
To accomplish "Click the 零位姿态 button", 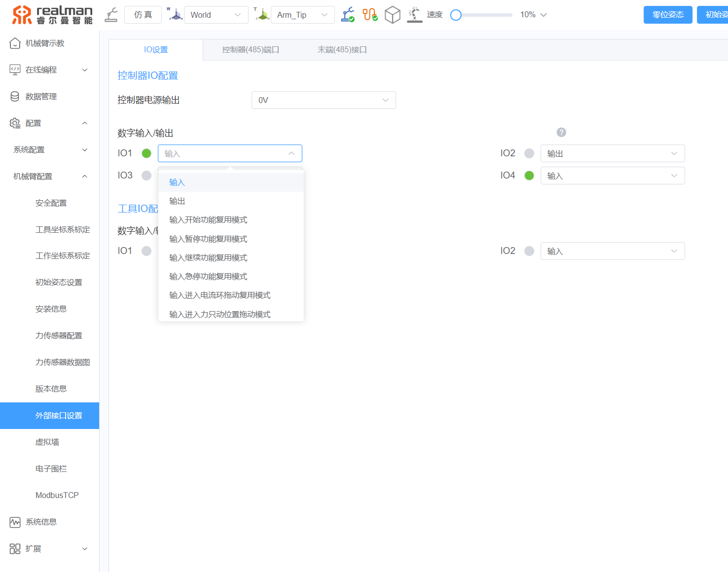I will pos(668,15).
